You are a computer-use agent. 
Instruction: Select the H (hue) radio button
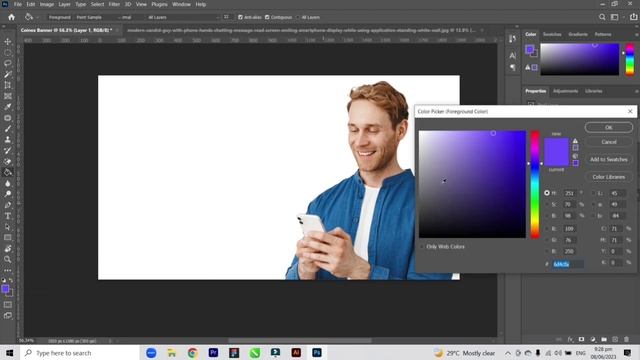[547, 193]
